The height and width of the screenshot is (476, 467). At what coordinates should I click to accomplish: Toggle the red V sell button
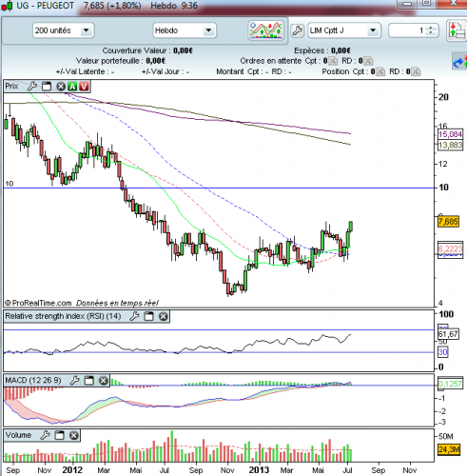click(x=84, y=87)
